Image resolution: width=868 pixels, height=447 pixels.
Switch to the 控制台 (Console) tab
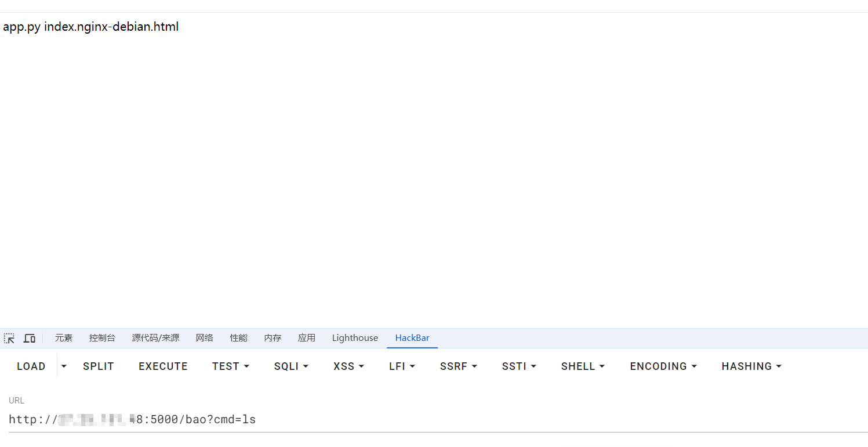pyautogui.click(x=102, y=338)
